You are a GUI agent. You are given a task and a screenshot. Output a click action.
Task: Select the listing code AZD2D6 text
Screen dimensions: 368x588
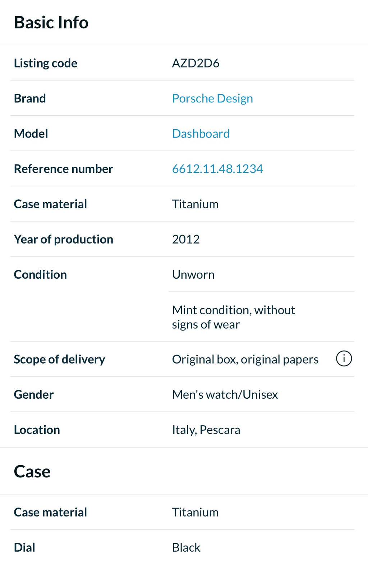pos(195,63)
